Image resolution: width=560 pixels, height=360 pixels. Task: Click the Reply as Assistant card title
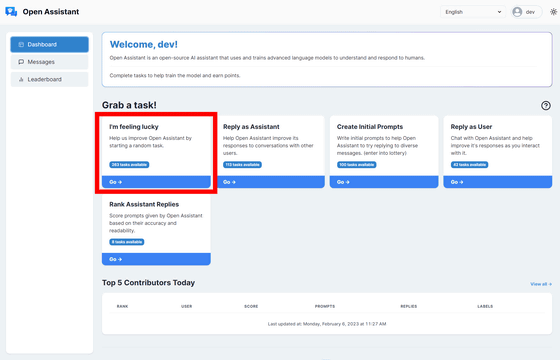click(251, 127)
